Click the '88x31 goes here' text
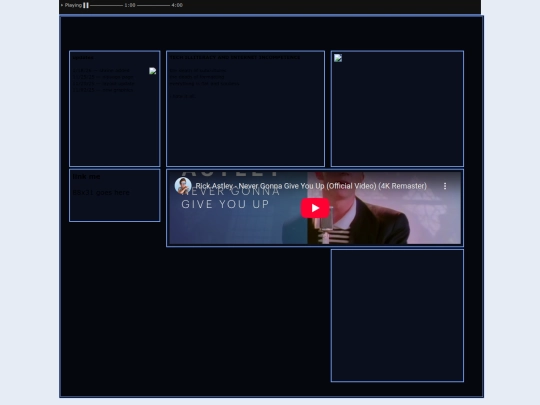 click(101, 193)
